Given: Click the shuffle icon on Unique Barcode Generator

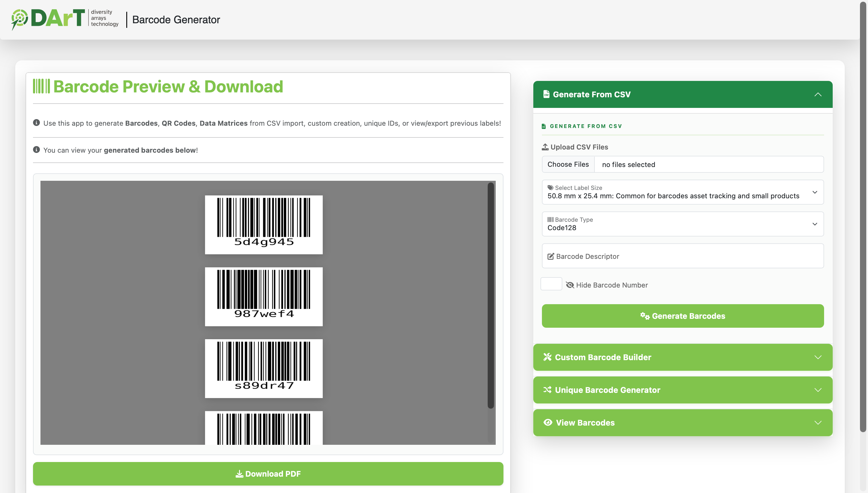Looking at the screenshot, I should [x=547, y=390].
